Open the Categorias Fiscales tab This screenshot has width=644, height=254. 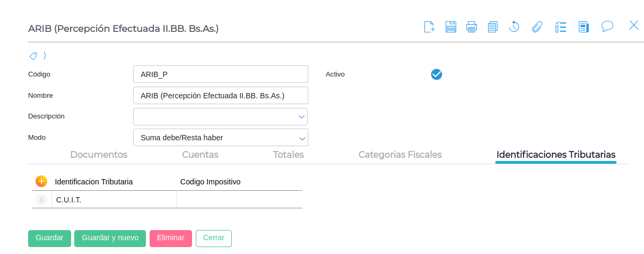point(400,155)
